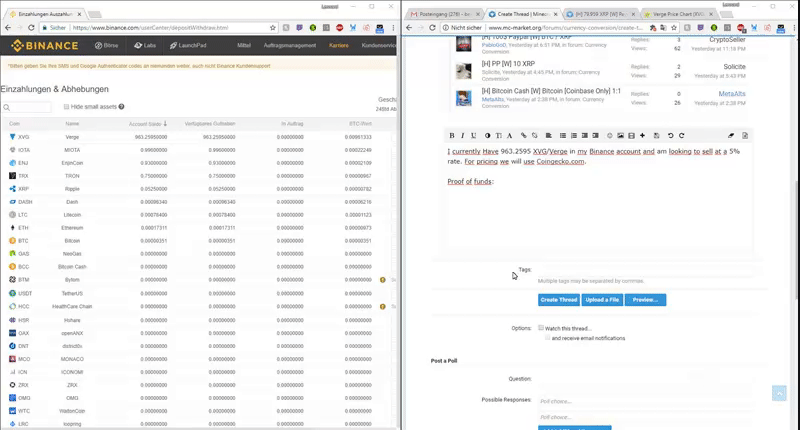
Task: Toggle underline in the forum editor toolbar
Action: click(473, 136)
